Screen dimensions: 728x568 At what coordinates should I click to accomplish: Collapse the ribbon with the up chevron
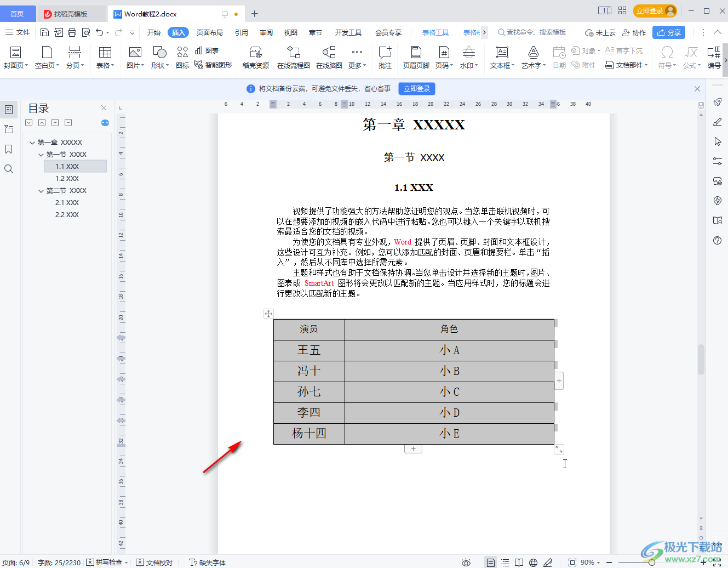(x=718, y=32)
